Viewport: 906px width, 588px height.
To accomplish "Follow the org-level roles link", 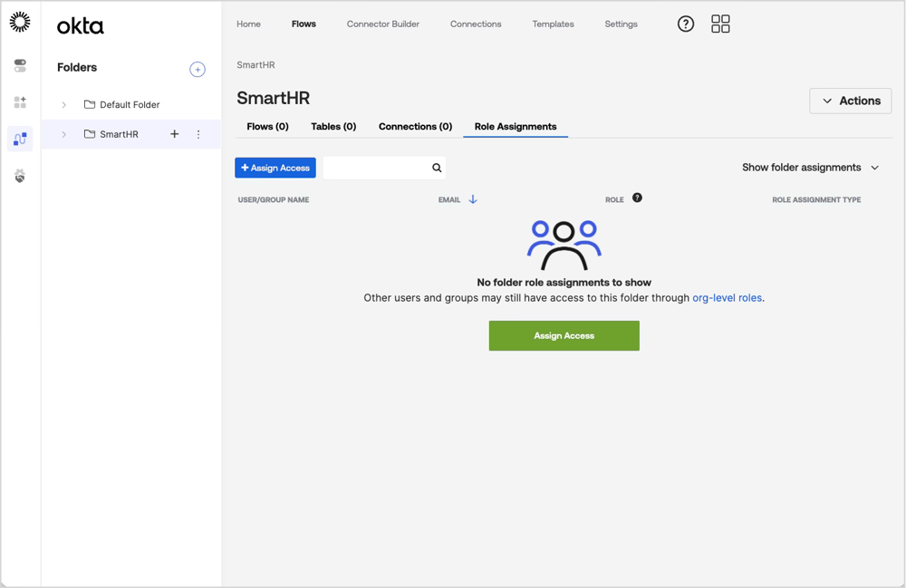I will pyautogui.click(x=727, y=298).
